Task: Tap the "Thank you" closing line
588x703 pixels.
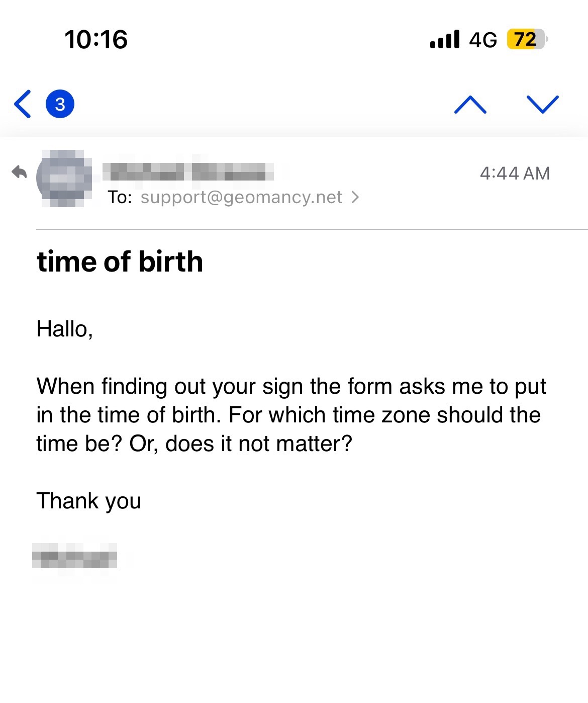Action: 89,501
